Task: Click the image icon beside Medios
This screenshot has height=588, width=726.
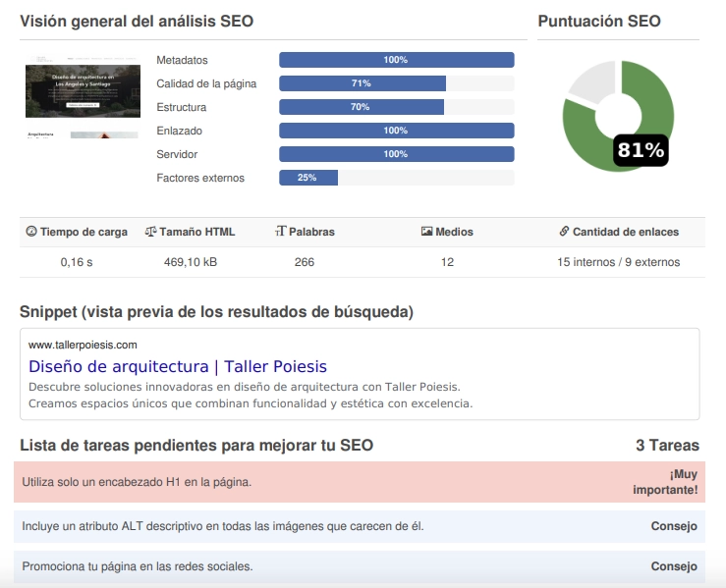Action: pos(426,233)
